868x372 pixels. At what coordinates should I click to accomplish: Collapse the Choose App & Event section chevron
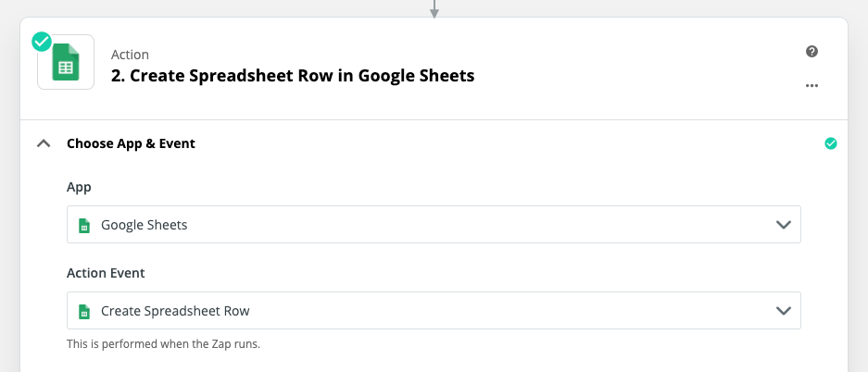pos(43,143)
